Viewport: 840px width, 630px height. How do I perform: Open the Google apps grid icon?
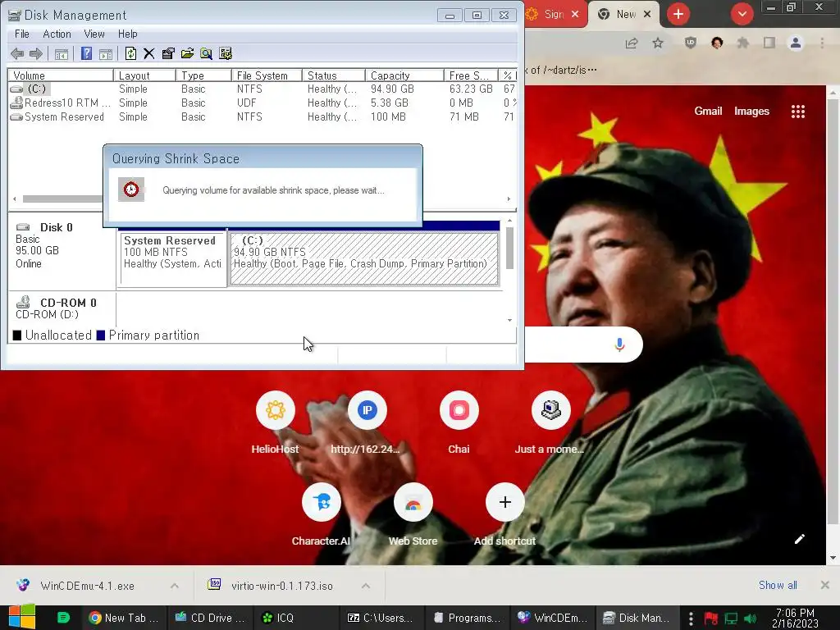click(x=798, y=112)
